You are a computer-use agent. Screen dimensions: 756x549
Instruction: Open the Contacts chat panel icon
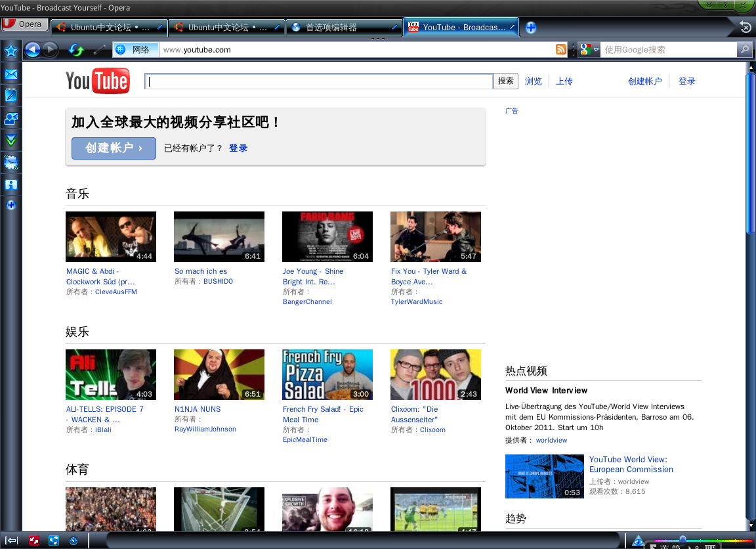[x=10, y=118]
